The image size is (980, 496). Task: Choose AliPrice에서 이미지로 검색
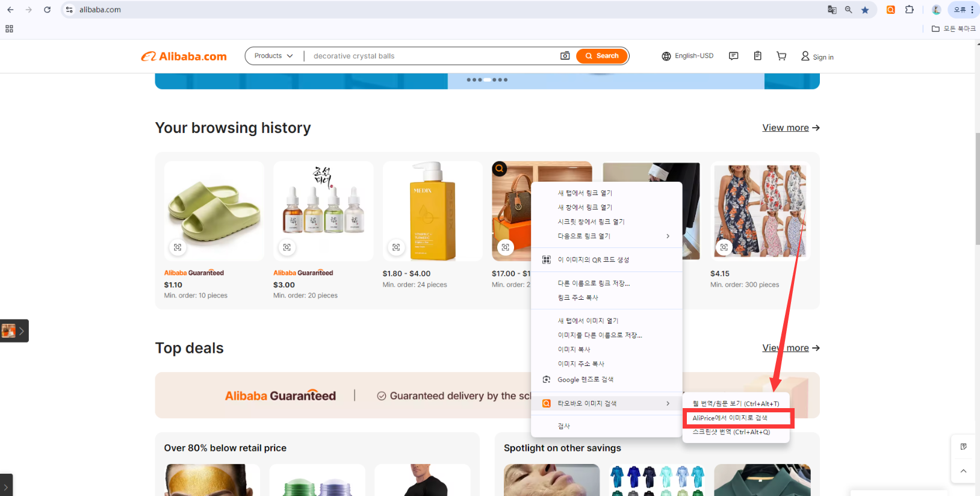click(x=736, y=418)
